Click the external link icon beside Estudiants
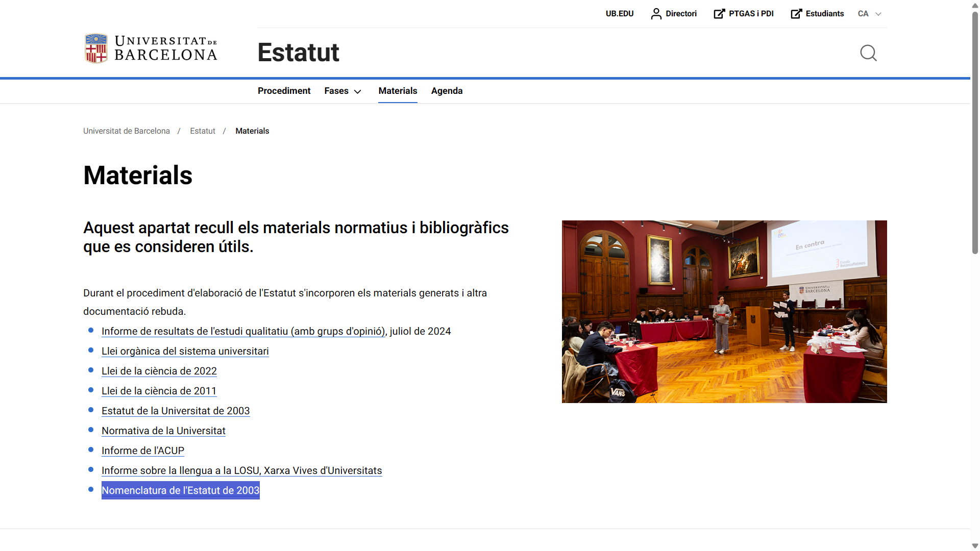Image resolution: width=980 pixels, height=551 pixels. pyautogui.click(x=796, y=13)
